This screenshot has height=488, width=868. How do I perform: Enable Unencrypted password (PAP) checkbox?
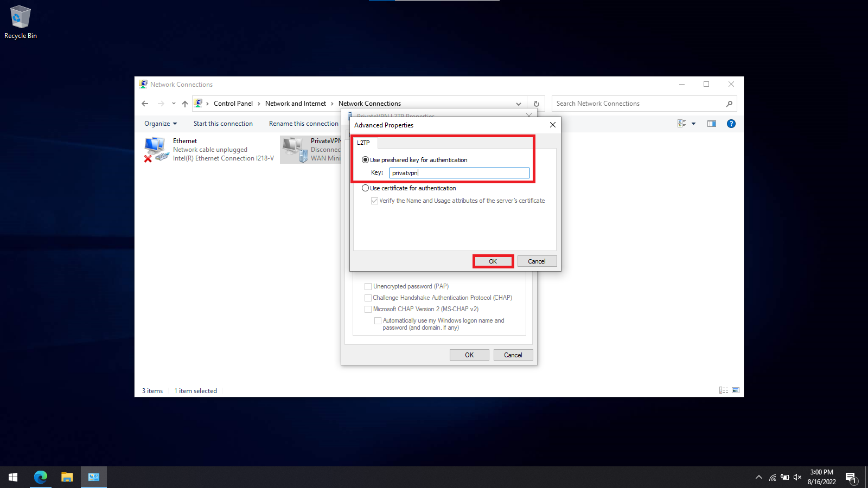click(368, 286)
